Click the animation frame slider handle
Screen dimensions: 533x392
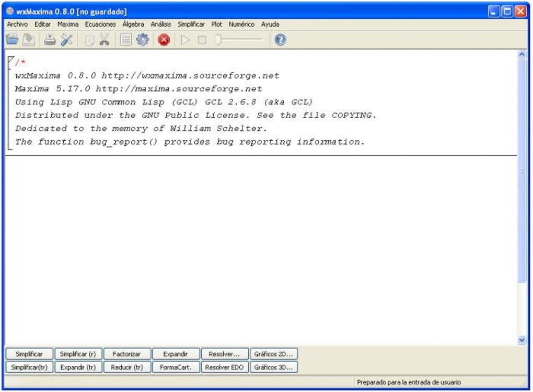coord(218,40)
